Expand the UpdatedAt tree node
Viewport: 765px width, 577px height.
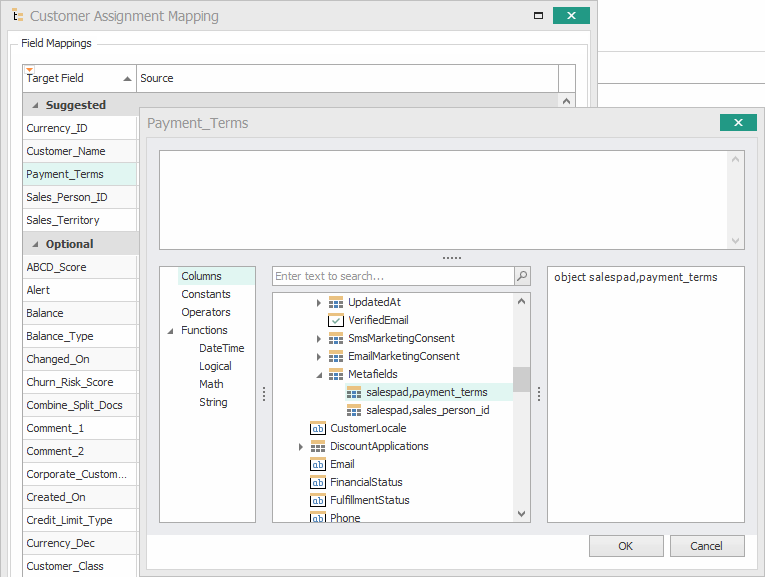[319, 302]
